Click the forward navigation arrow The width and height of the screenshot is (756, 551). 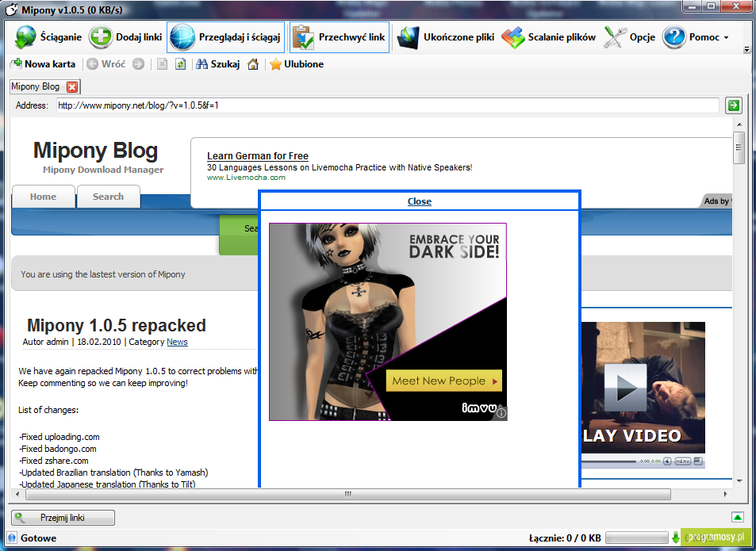(138, 64)
